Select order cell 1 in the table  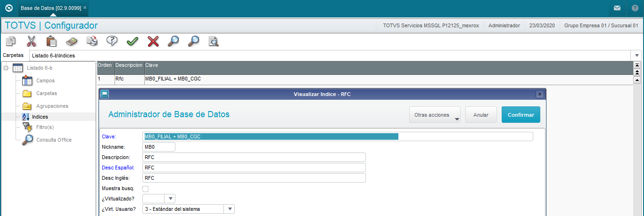(x=105, y=79)
